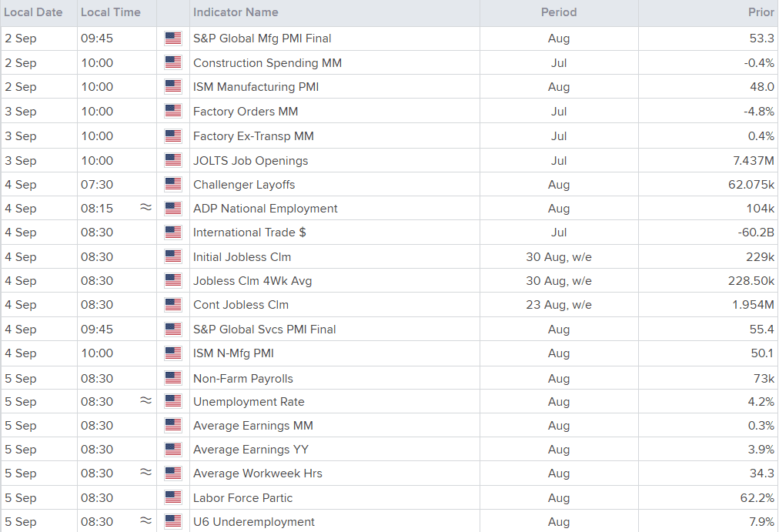779x532 pixels.
Task: Sort by the Local Date column header
Action: click(33, 12)
